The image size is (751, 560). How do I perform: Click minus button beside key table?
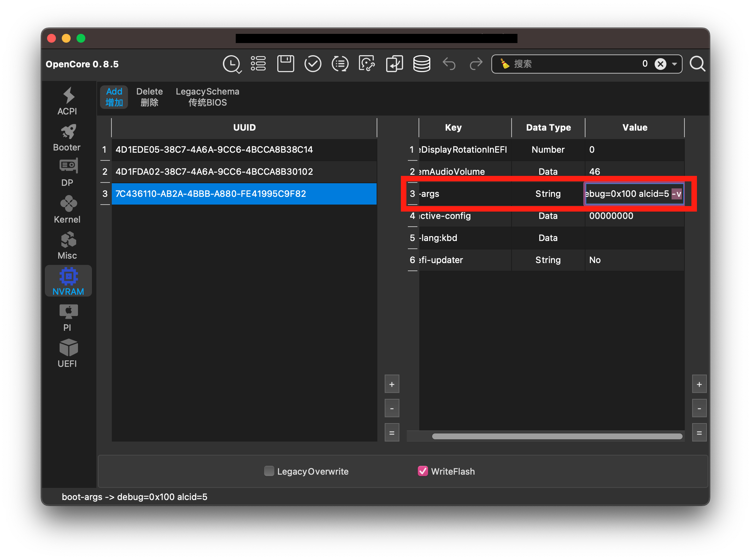click(699, 408)
